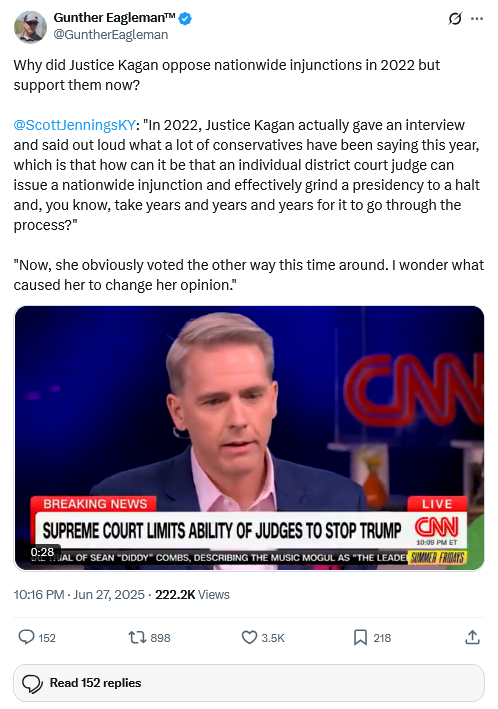Click the 3.5K likes count
Screen dimensions: 498x709
pyautogui.click(x=273, y=638)
